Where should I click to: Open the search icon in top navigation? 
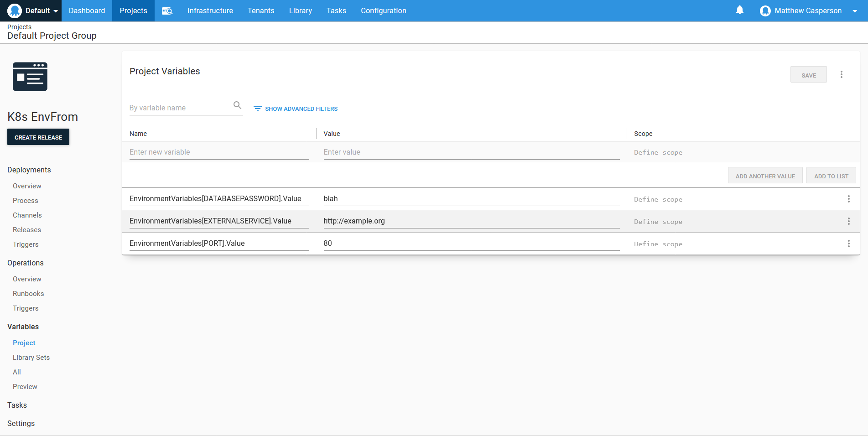point(167,10)
